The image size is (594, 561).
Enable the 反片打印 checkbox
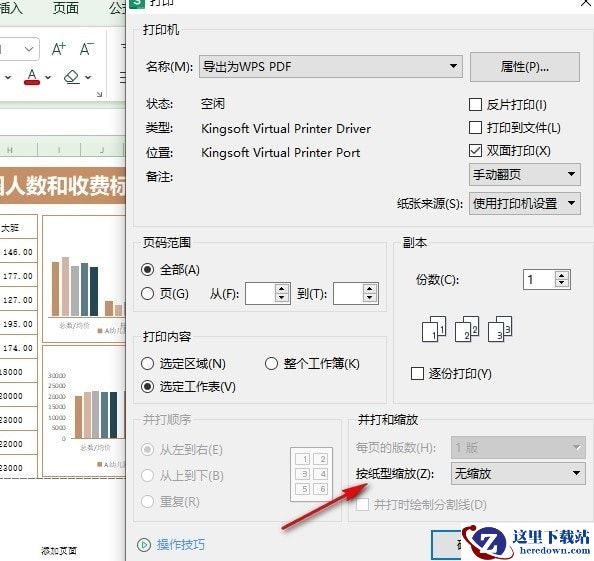coord(475,105)
